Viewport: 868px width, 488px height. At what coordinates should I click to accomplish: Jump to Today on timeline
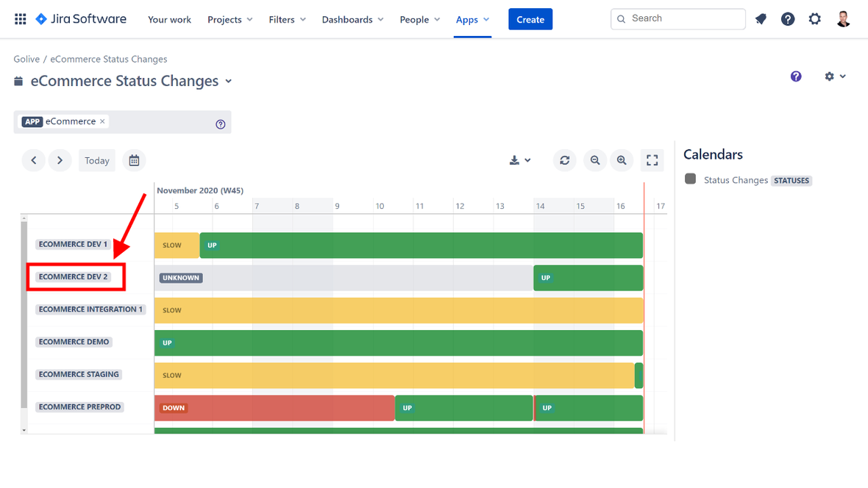pyautogui.click(x=96, y=160)
